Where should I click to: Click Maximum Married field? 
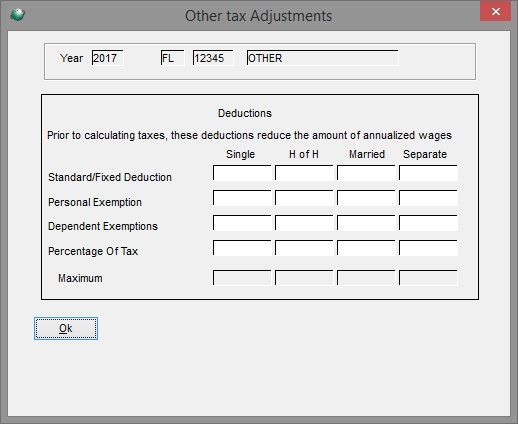coord(366,278)
